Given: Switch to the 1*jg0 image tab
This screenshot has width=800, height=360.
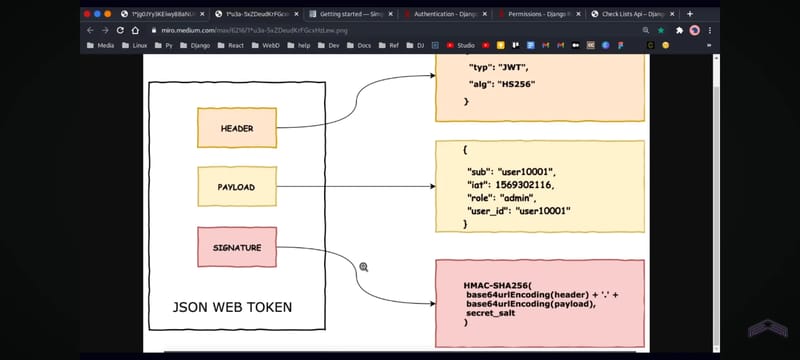Looking at the screenshot, I should [162, 14].
